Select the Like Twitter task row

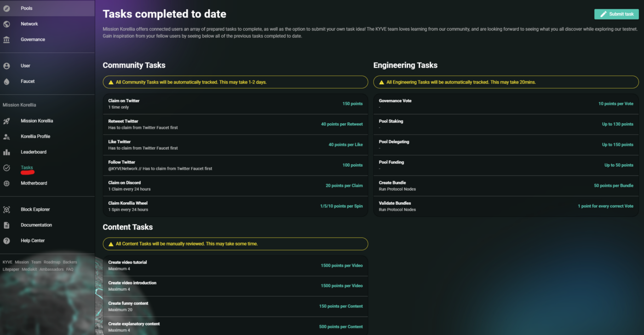click(235, 145)
